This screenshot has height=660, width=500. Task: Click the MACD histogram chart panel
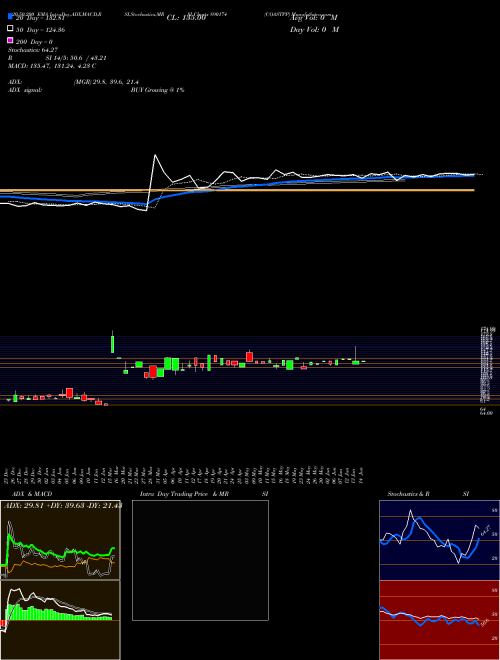point(60,620)
